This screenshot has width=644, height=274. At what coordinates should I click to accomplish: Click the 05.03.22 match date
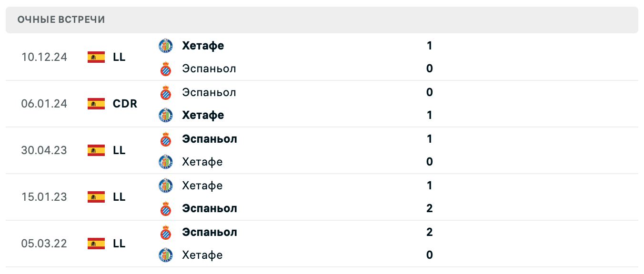point(44,244)
